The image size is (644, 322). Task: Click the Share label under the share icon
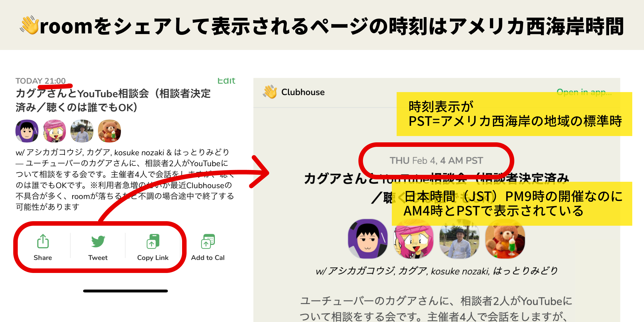click(43, 258)
